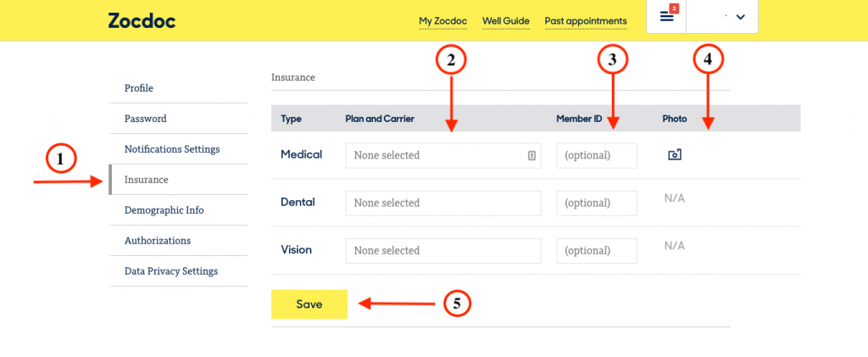This screenshot has height=357, width=868.
Task: Click the Save button
Action: (x=309, y=304)
